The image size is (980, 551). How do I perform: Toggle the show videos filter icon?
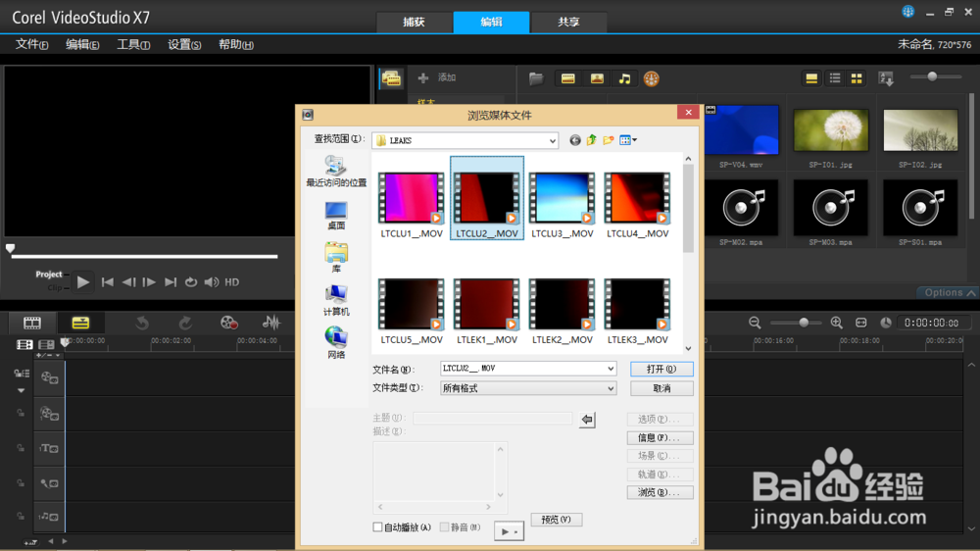567,78
